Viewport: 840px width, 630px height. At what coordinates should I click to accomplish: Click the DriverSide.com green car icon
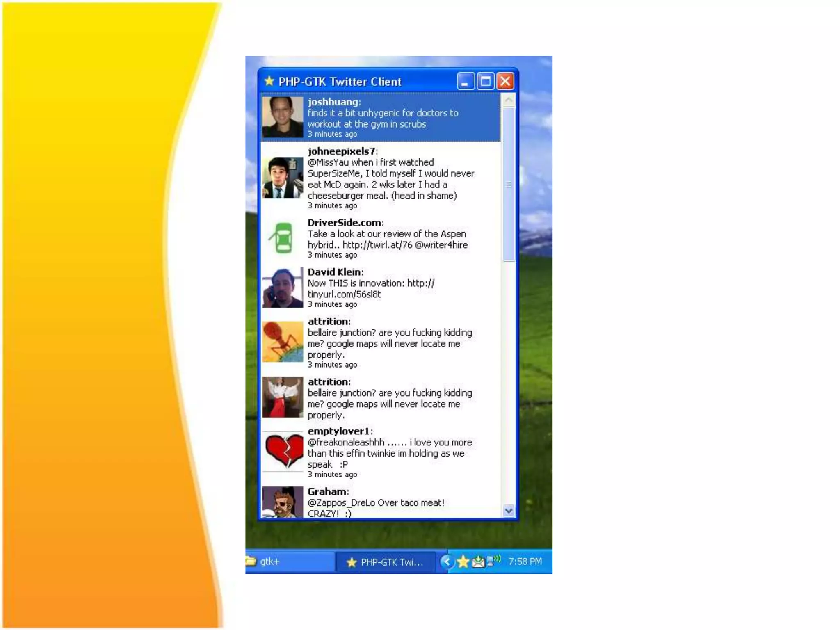283,238
